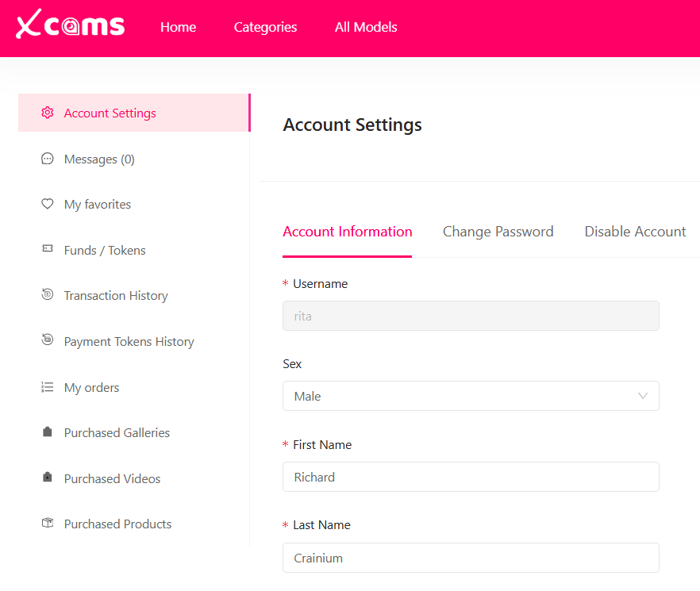
Task: Open Purchased Videos via its sidebar icon
Action: click(x=48, y=478)
